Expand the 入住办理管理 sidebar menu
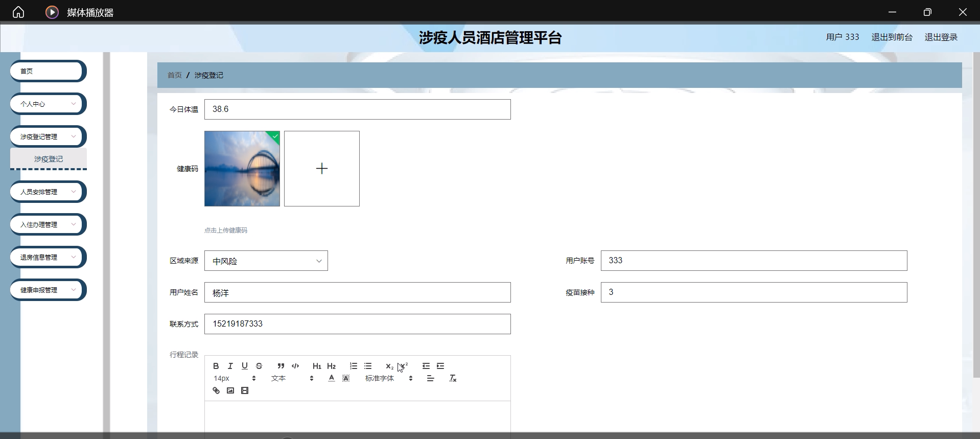 point(48,224)
